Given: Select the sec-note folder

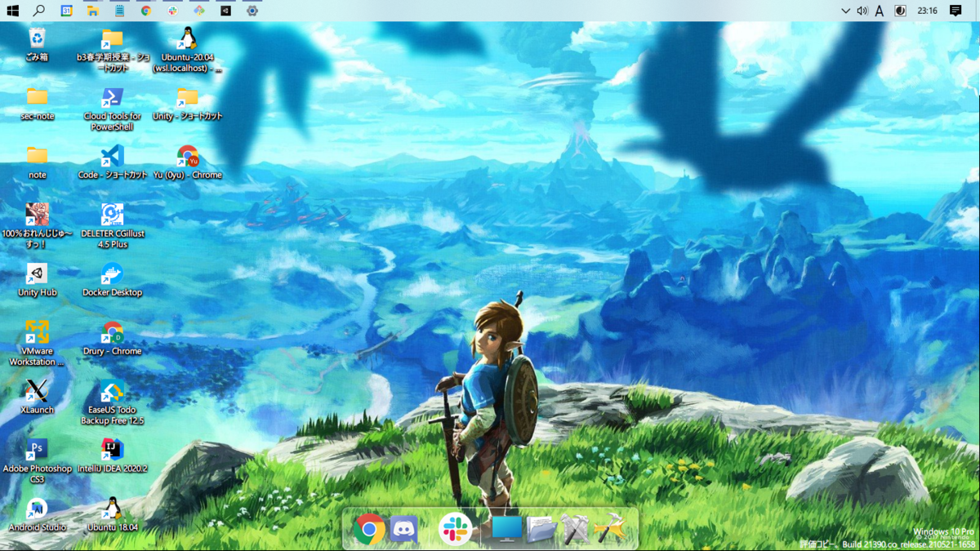Looking at the screenshot, I should [37, 103].
